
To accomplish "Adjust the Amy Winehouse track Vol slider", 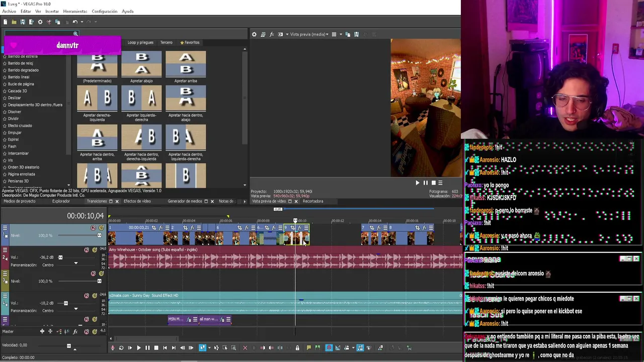I will (x=60, y=257).
